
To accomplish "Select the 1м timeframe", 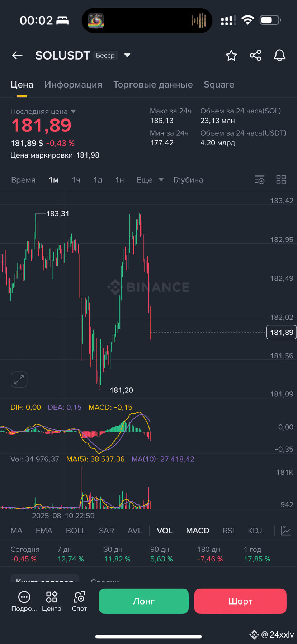I will click(x=54, y=180).
